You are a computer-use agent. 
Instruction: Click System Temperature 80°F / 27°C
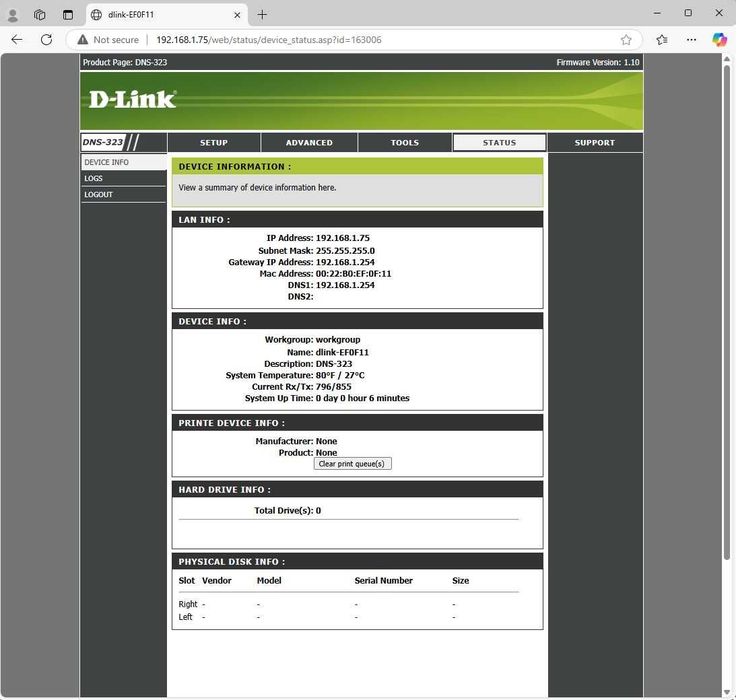(340, 375)
